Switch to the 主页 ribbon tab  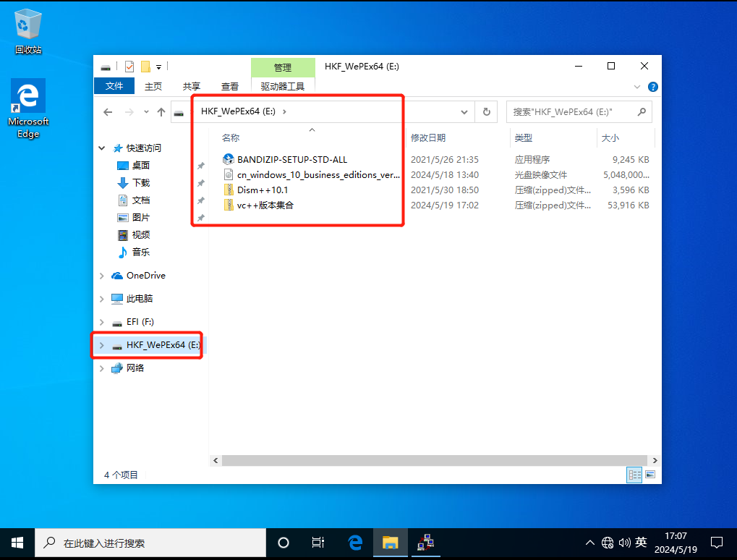[x=153, y=87]
